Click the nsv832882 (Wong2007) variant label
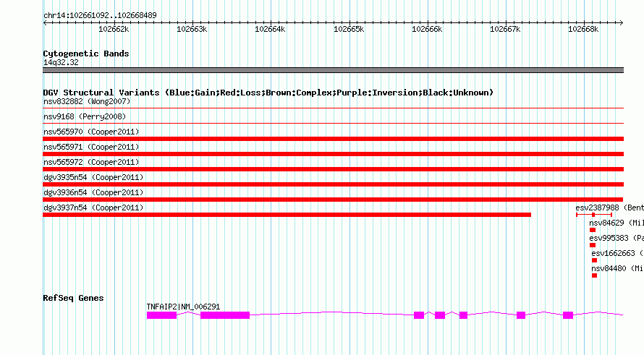Screen dimensions: 644x355 point(87,101)
